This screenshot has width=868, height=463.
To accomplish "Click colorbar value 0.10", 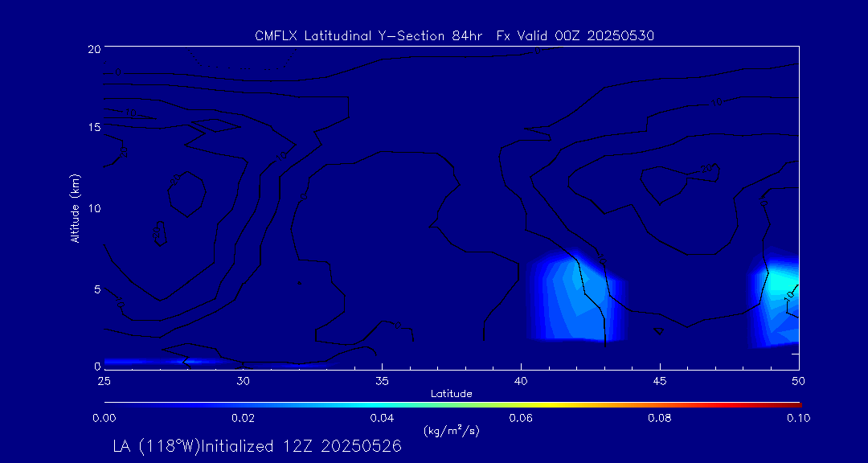I will click(798, 418).
